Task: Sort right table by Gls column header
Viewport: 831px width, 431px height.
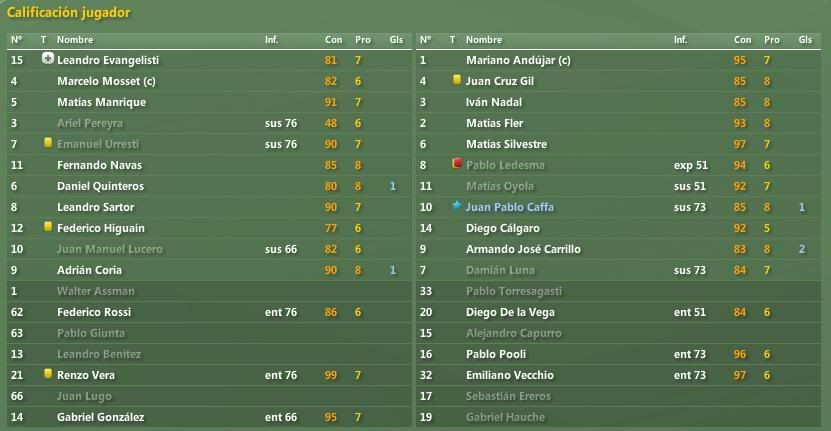Action: [x=805, y=40]
